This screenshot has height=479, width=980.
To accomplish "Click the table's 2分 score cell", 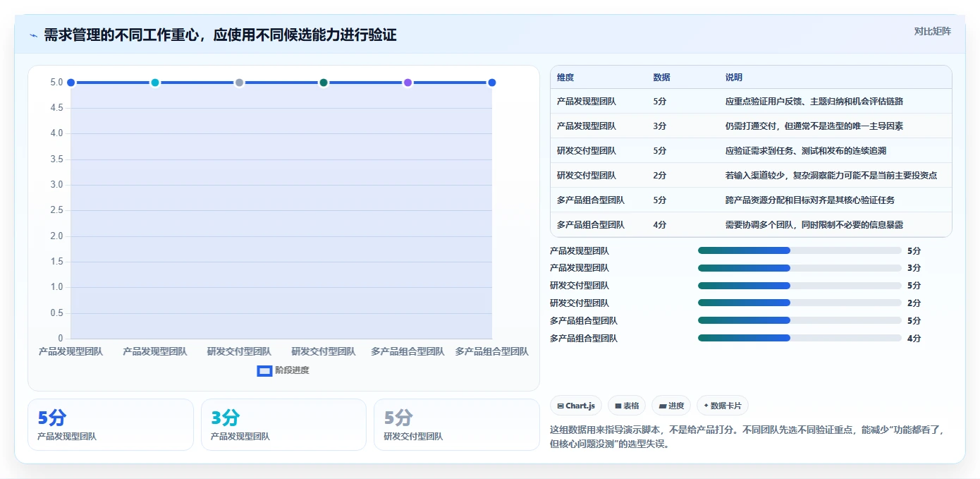I will pos(660,176).
